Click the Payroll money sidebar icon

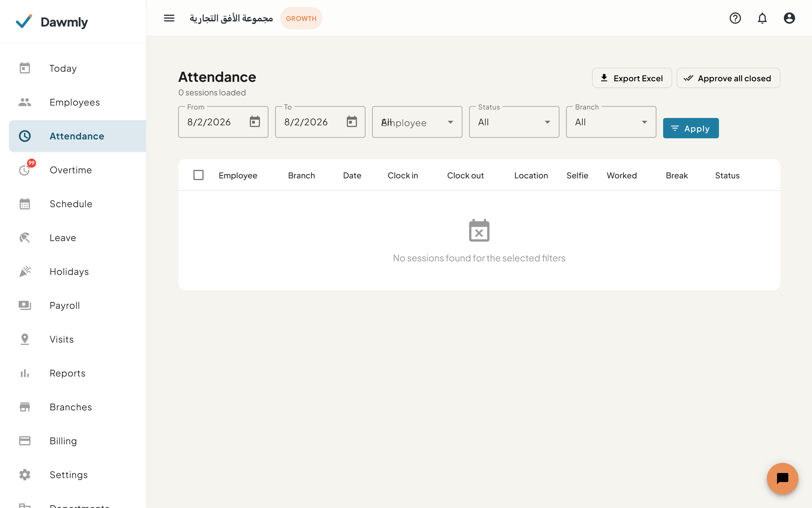click(25, 305)
